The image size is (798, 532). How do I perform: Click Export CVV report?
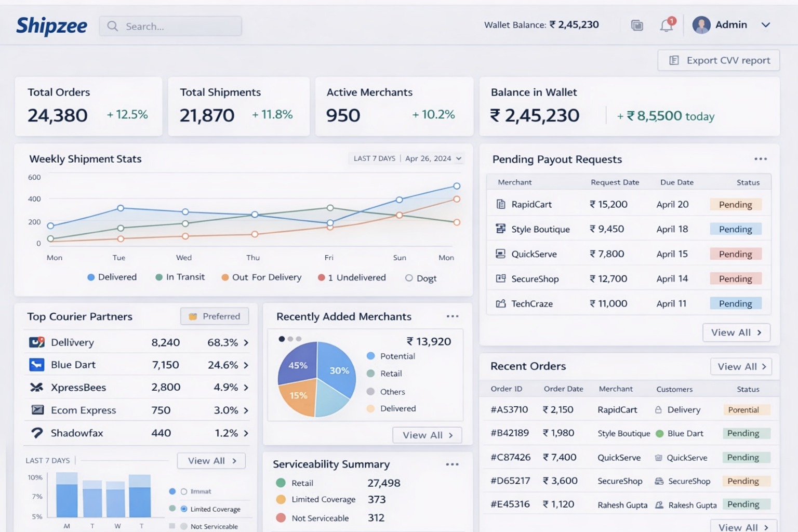pos(718,60)
